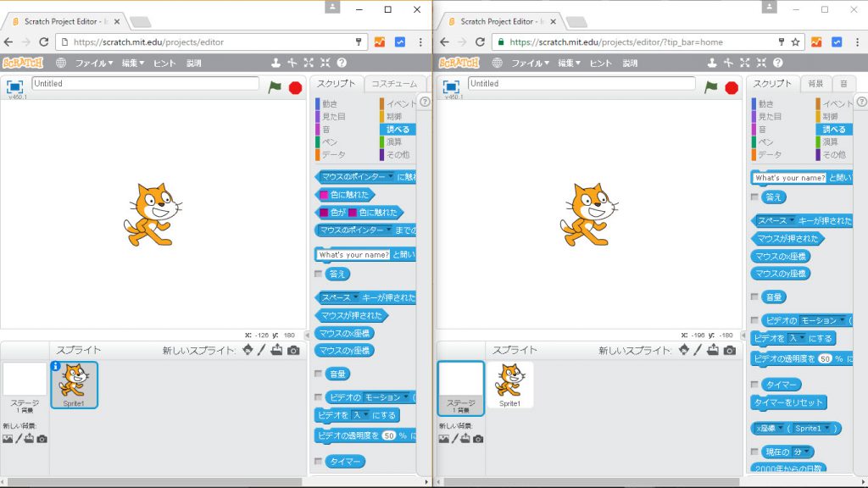The height and width of the screenshot is (488, 868).
Task: Paint a new sprite using the brush icon, left window
Action: pyautogui.click(x=262, y=350)
